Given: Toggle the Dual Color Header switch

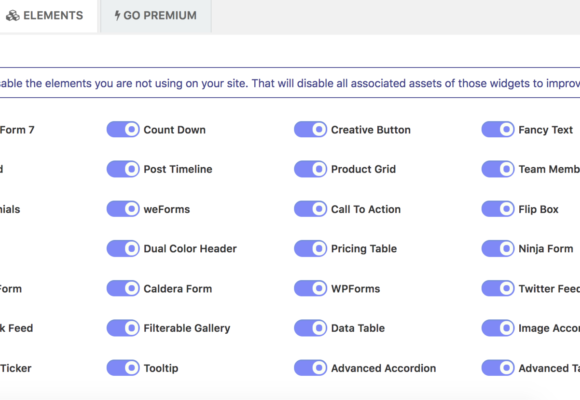Looking at the screenshot, I should tap(123, 248).
